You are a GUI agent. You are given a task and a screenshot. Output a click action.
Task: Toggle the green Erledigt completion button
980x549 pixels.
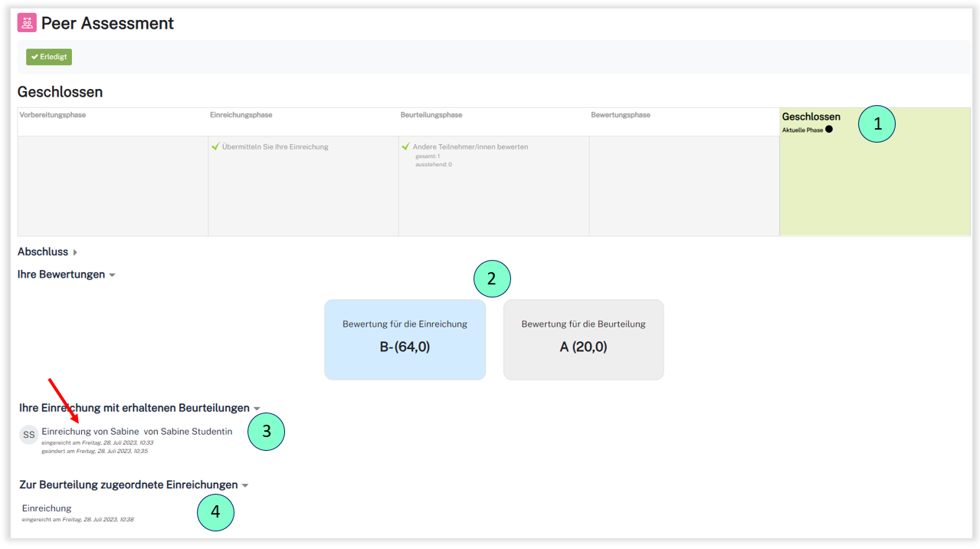click(49, 57)
